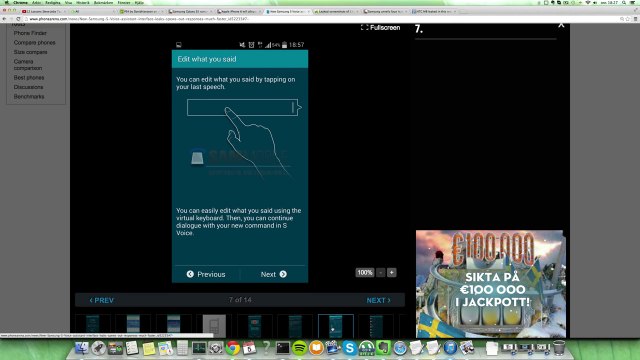Viewport: 640px width, 360px height.
Task: Bookmark the page with the star icon
Action: [x=628, y=19]
